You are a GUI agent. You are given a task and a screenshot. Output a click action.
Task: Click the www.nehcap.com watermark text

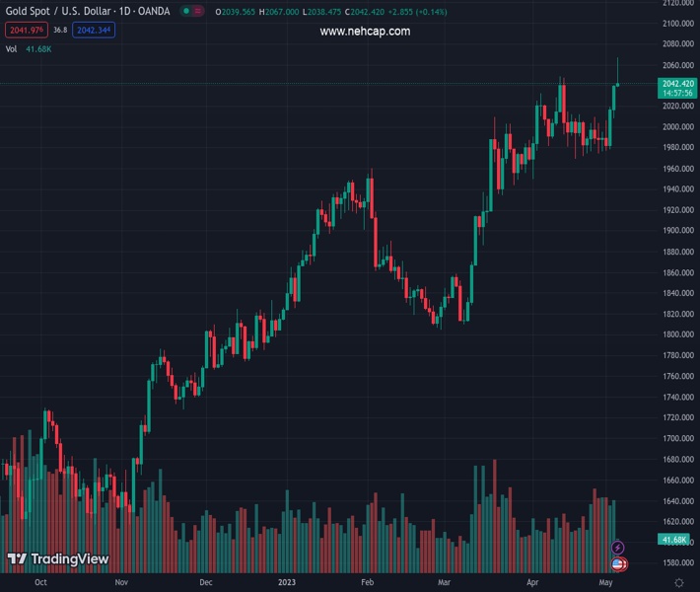pos(365,32)
